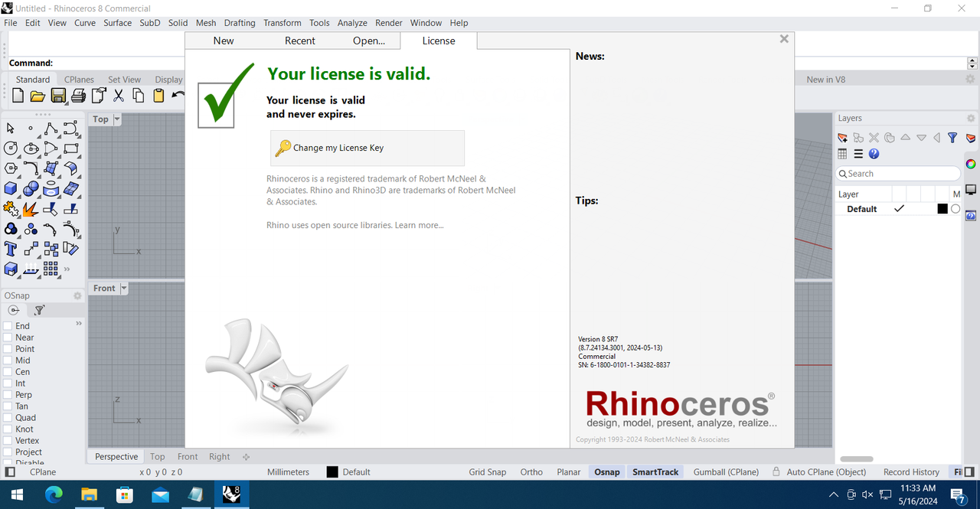Image resolution: width=980 pixels, height=509 pixels.
Task: Select the Rectangle tool
Action: pos(71,148)
